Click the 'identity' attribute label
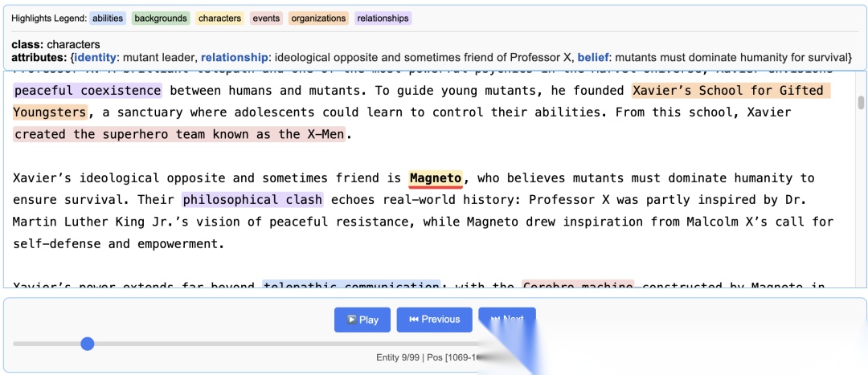 [x=95, y=58]
